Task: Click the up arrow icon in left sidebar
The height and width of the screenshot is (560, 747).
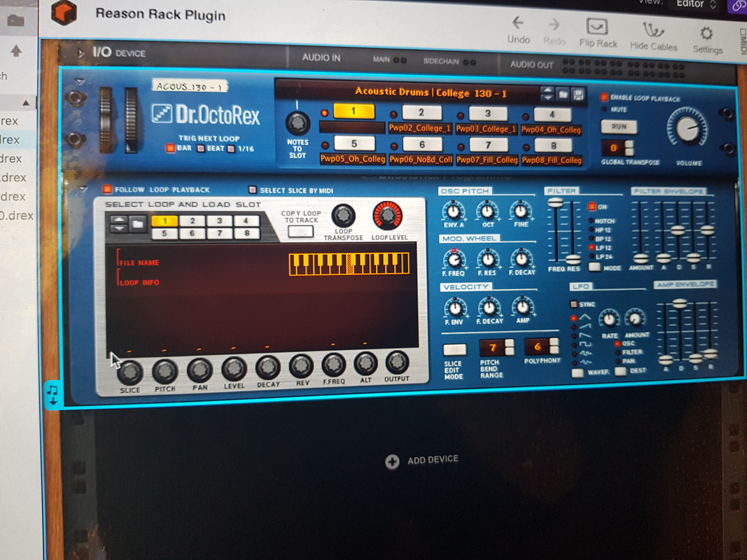Action: click(16, 50)
